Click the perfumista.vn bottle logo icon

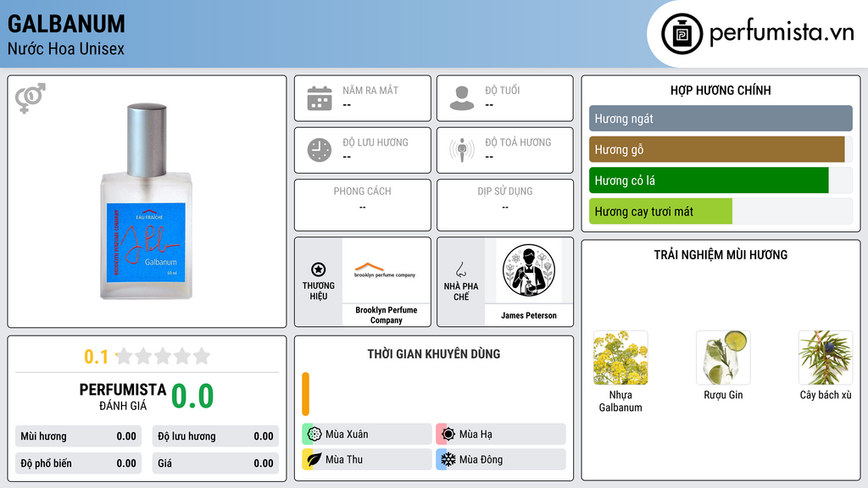[x=682, y=34]
